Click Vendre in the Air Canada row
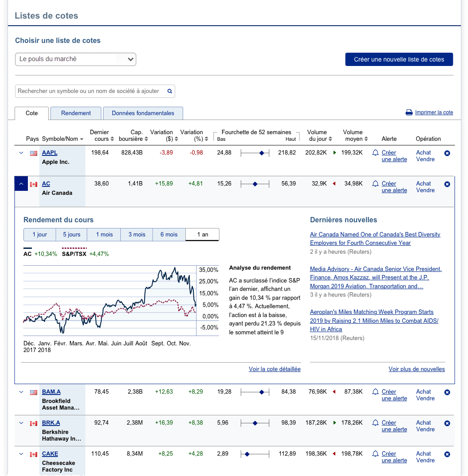 coord(425,190)
